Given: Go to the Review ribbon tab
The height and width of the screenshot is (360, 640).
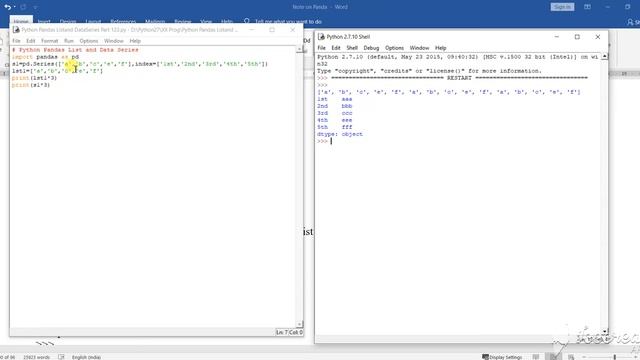Looking at the screenshot, I should coord(182,22).
